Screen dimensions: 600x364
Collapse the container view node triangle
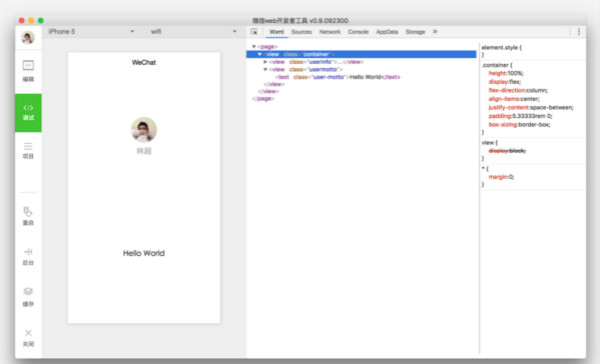[260, 54]
